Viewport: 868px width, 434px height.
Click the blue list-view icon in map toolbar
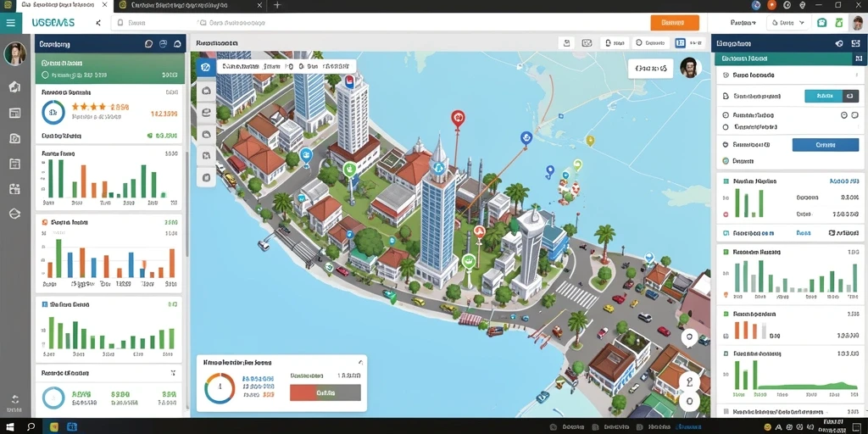click(681, 42)
